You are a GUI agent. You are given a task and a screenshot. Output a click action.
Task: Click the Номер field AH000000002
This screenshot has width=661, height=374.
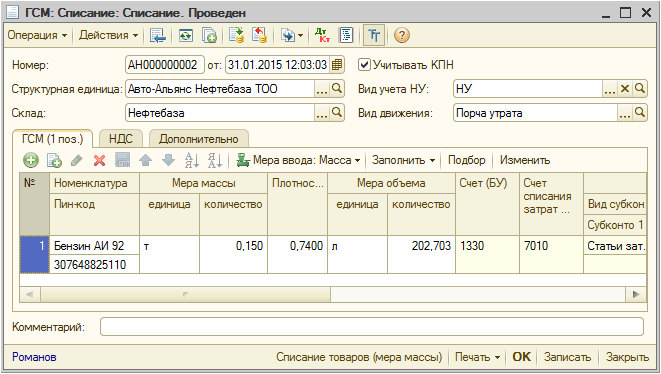[164, 65]
